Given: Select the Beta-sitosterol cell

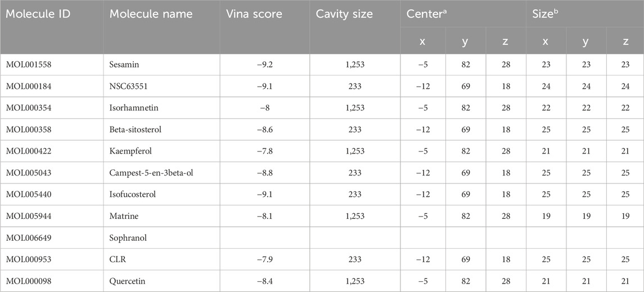Looking at the screenshot, I should [x=161, y=129].
